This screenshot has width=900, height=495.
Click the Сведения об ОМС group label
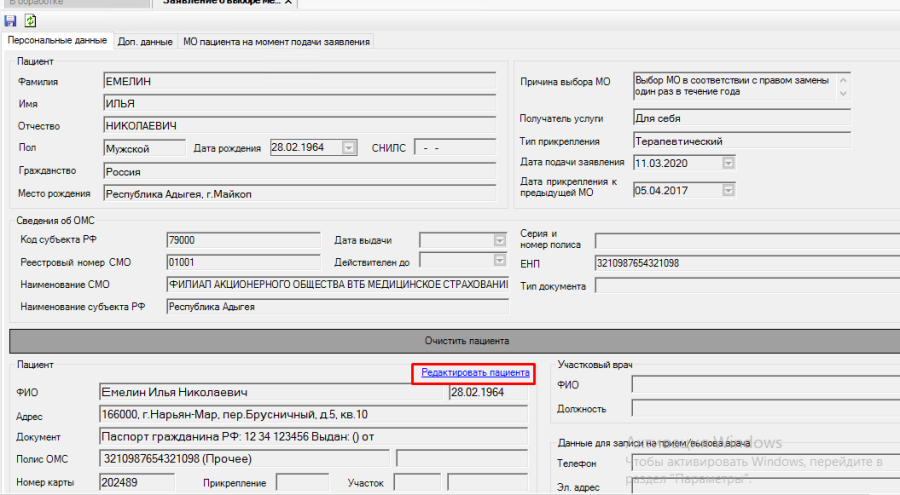pyautogui.click(x=55, y=221)
